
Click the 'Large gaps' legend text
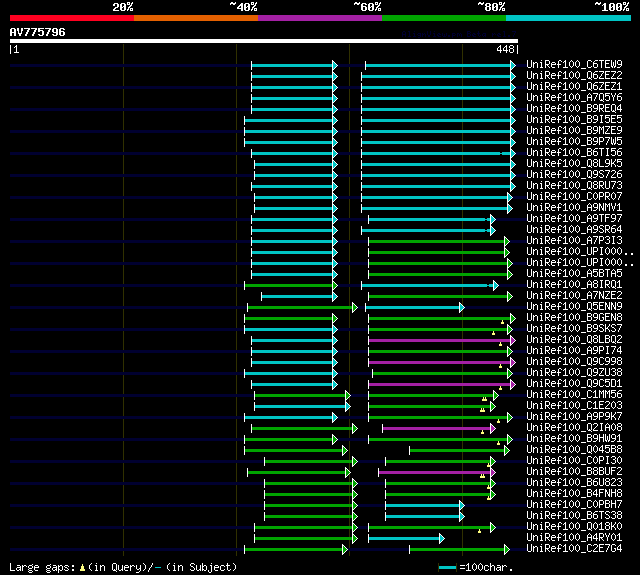pos(42,567)
